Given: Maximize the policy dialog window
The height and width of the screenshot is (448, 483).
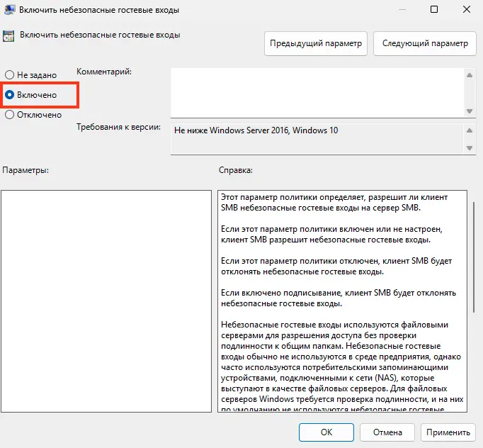Looking at the screenshot, I should (434, 9).
